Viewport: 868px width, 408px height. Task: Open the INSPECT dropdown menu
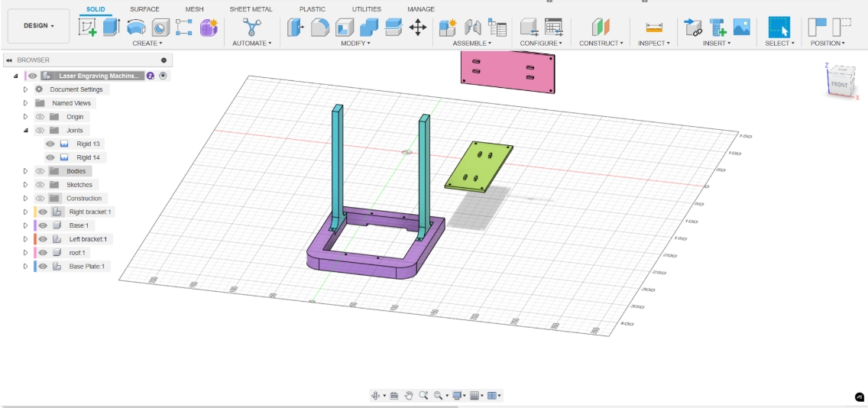(654, 44)
